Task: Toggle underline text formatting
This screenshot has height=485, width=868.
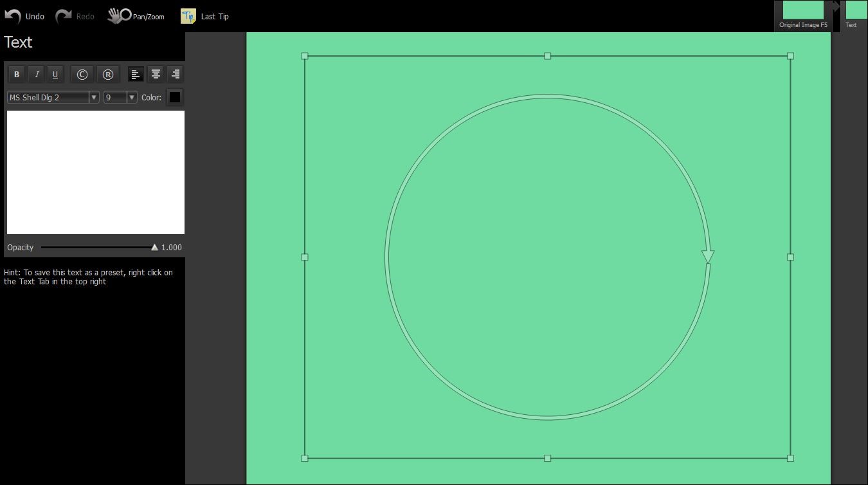Action: pyautogui.click(x=55, y=75)
